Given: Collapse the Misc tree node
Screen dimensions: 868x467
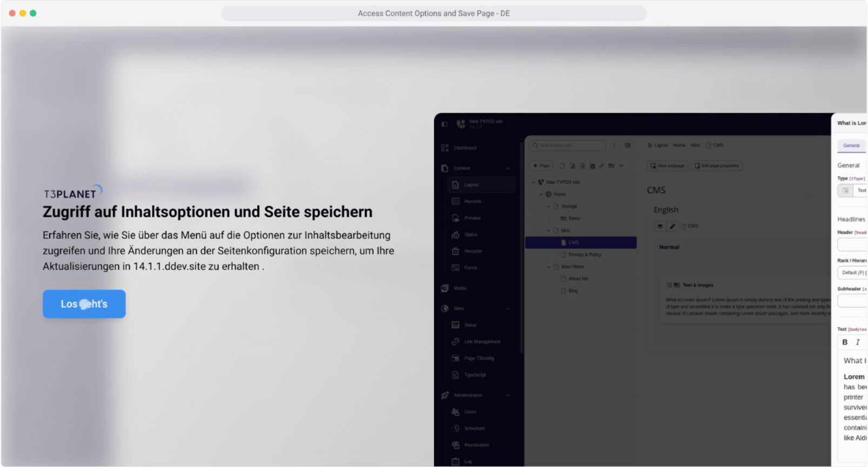Looking at the screenshot, I should click(549, 230).
